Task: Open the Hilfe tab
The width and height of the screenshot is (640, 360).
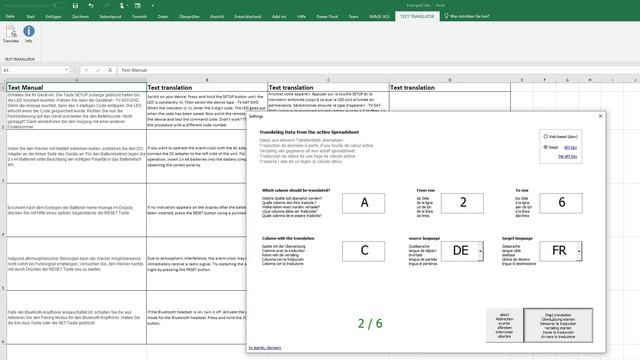Action: click(301, 16)
